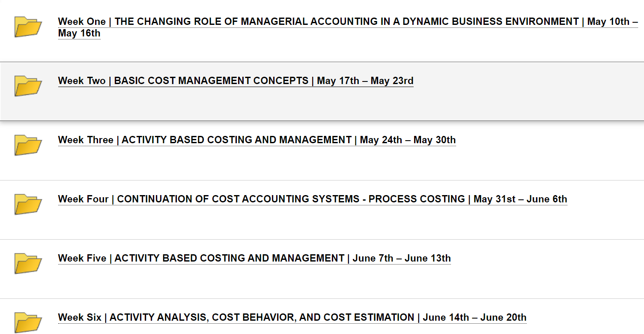Screen dimensions: 644x334
Task: Open the Week Five folder icon
Action: pyautogui.click(x=28, y=263)
